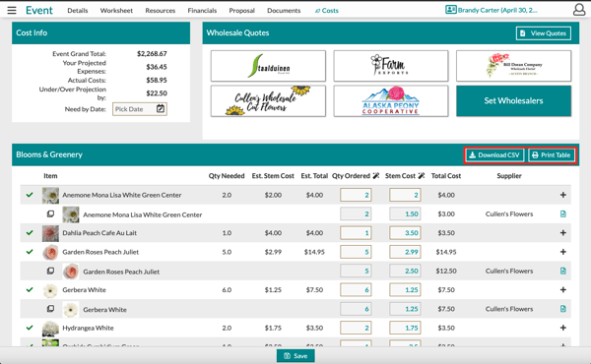Click the Stem Cost magic wand icon
The image size is (591, 364).
click(422, 176)
